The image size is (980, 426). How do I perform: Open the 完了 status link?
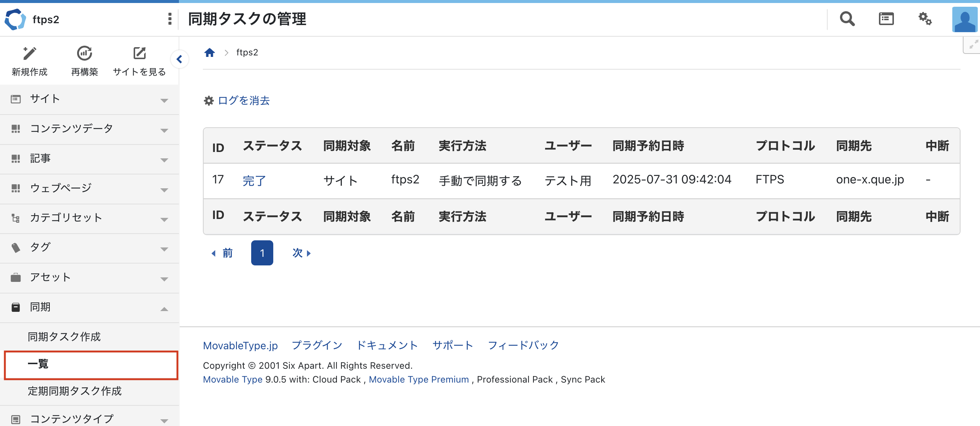pos(254,181)
